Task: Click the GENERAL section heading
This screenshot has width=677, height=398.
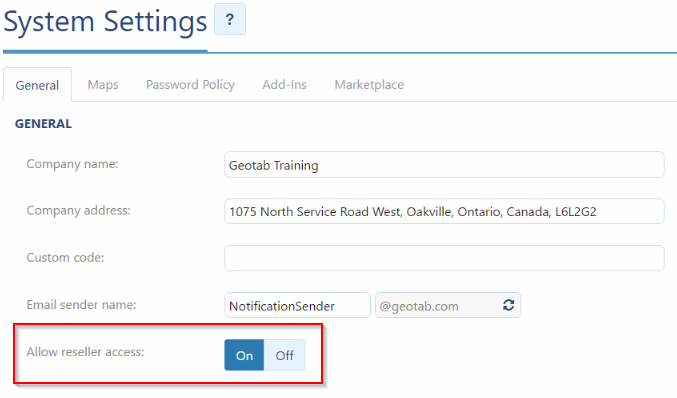Action: pos(44,124)
